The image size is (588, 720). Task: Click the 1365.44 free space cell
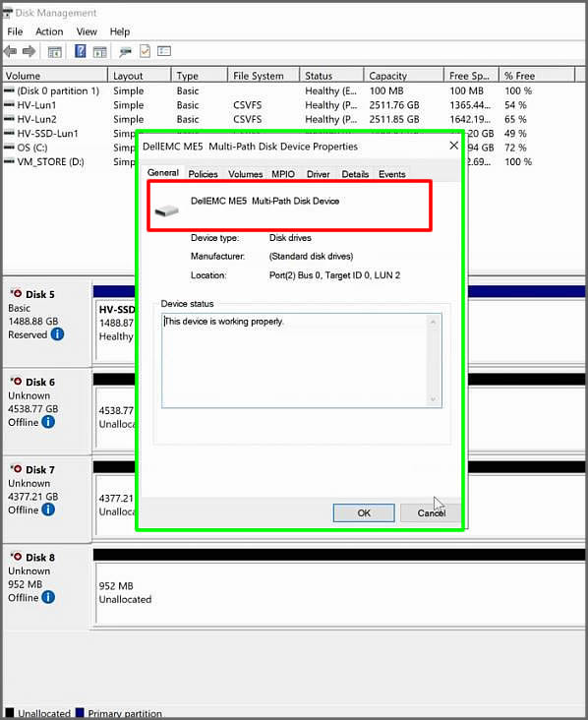(470, 105)
